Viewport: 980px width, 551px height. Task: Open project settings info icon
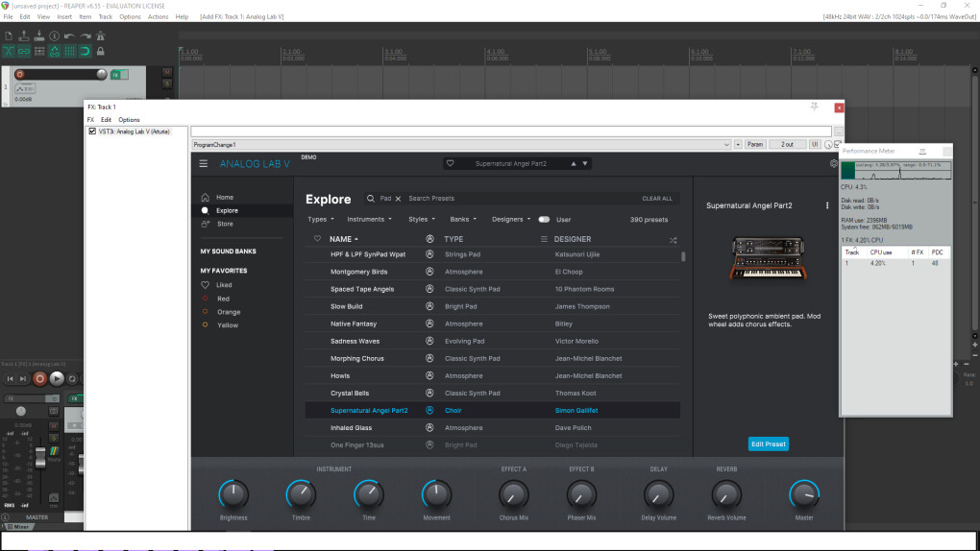tap(55, 36)
